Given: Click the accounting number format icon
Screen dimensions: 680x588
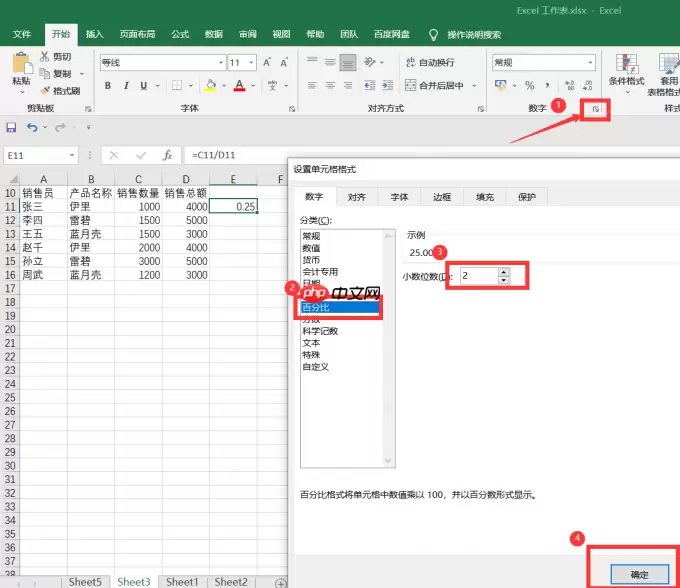Looking at the screenshot, I should tap(501, 85).
